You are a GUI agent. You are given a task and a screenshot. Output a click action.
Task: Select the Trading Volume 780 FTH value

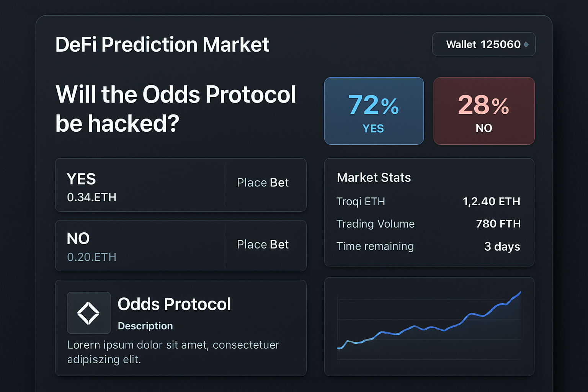click(x=498, y=224)
